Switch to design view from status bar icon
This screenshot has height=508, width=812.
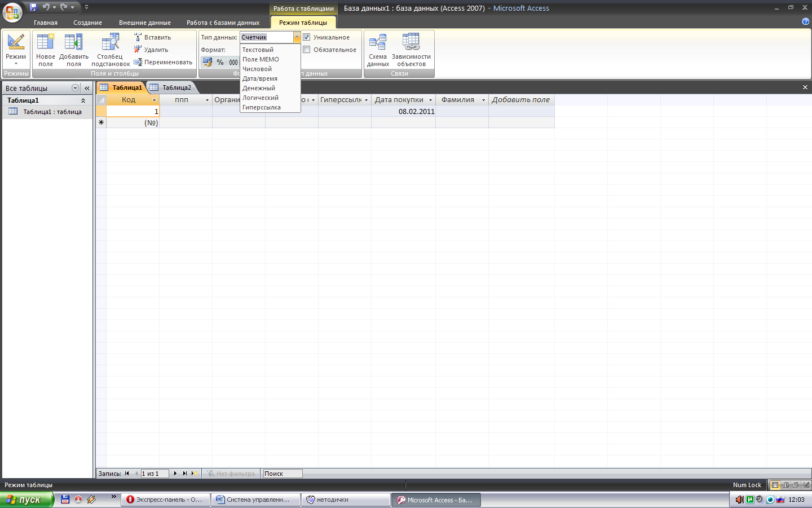pos(806,485)
